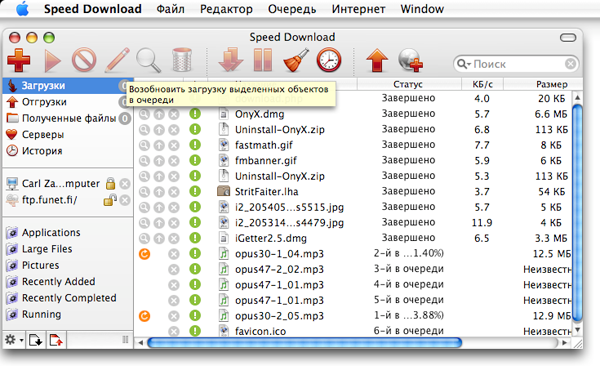This screenshot has width=600, height=366.
Task: Open the Файл menu
Action: tap(170, 9)
